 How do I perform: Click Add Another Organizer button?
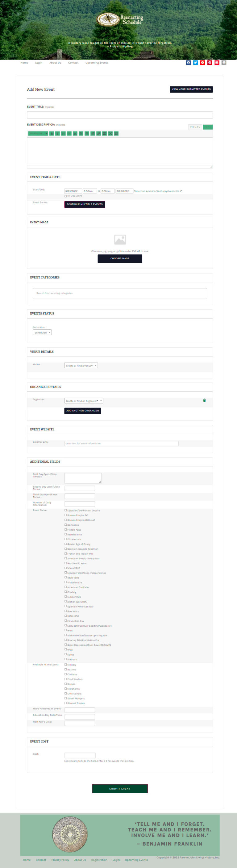point(82,411)
